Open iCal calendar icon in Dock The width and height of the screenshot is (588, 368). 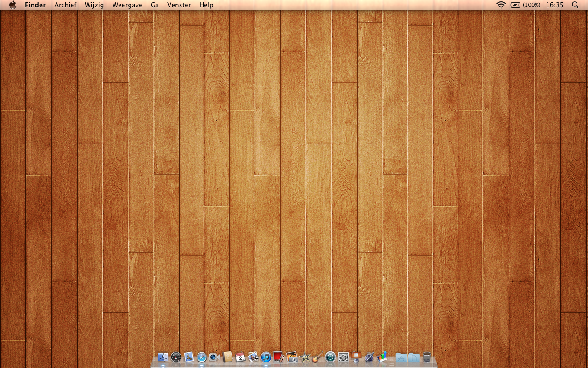pos(240,357)
